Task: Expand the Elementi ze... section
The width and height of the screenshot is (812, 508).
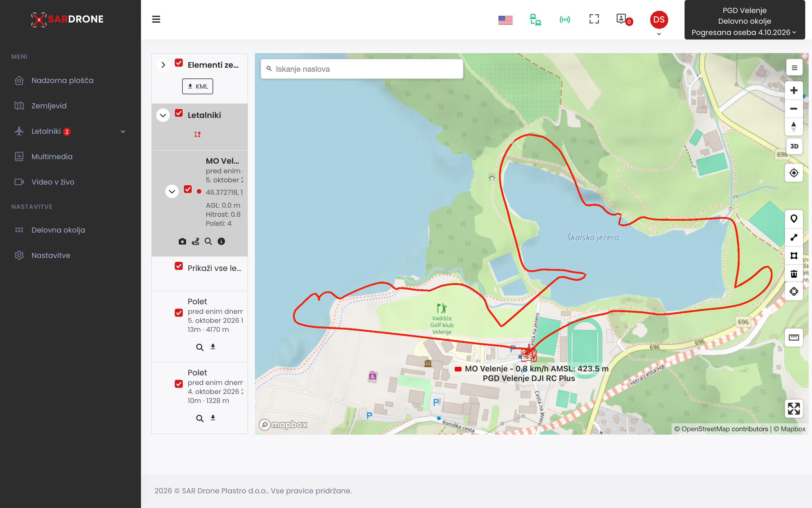Action: (x=163, y=65)
